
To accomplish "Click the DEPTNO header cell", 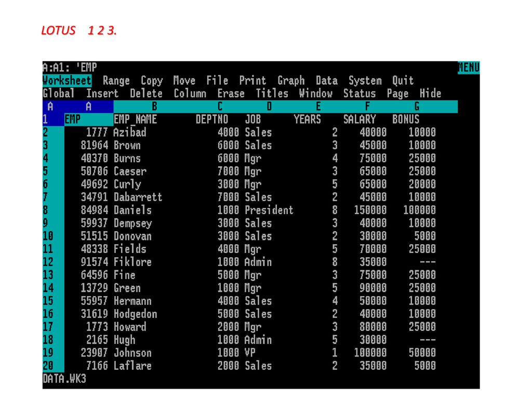I will [x=212, y=119].
